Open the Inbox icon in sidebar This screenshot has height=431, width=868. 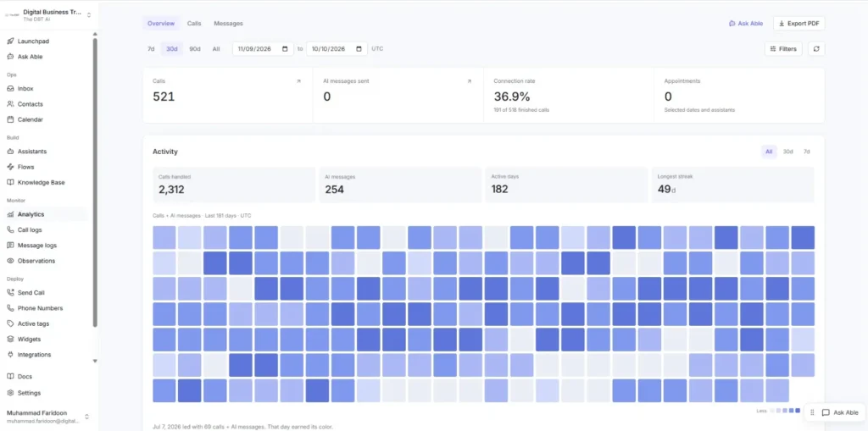coord(10,89)
